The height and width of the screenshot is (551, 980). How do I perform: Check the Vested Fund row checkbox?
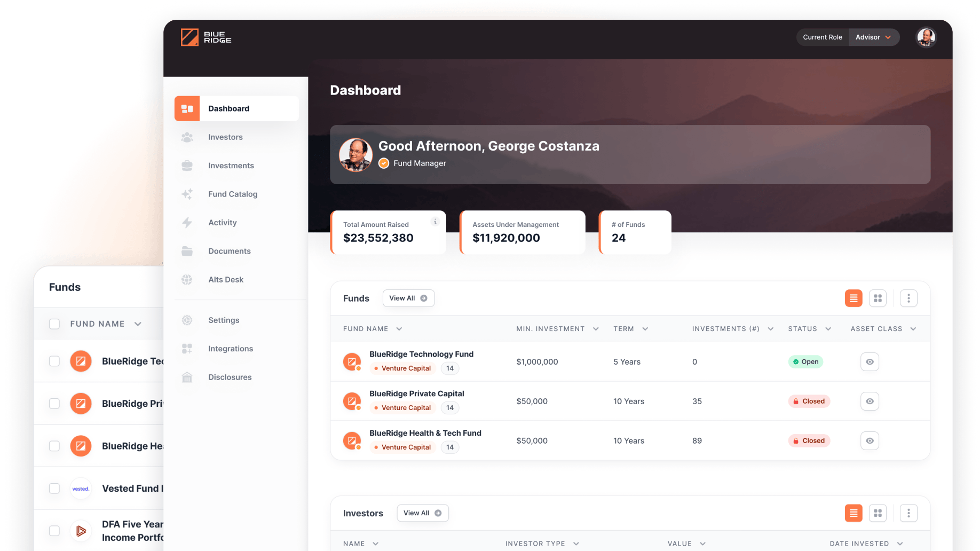coord(54,489)
